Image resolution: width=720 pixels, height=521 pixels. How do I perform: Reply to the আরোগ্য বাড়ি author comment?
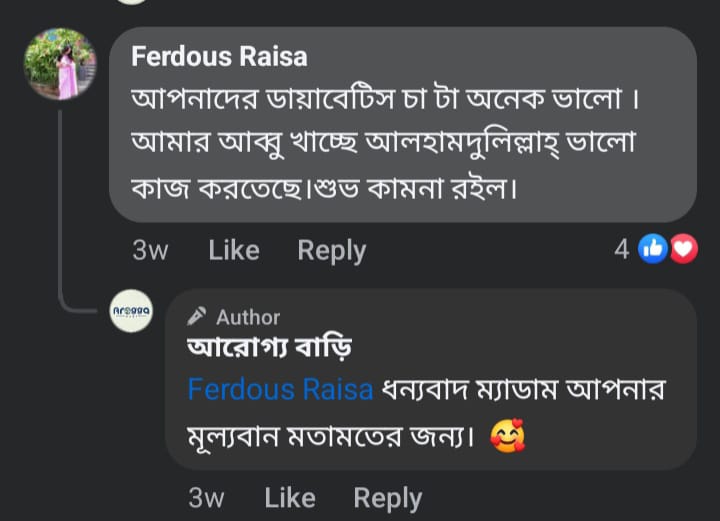coord(388,497)
